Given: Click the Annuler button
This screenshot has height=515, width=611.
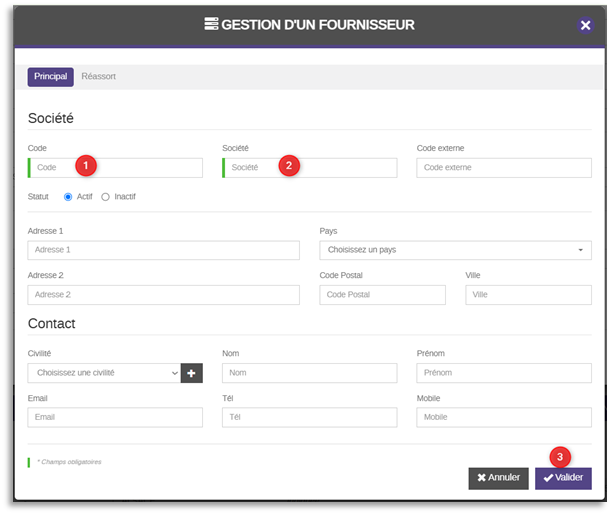Looking at the screenshot, I should click(498, 478).
